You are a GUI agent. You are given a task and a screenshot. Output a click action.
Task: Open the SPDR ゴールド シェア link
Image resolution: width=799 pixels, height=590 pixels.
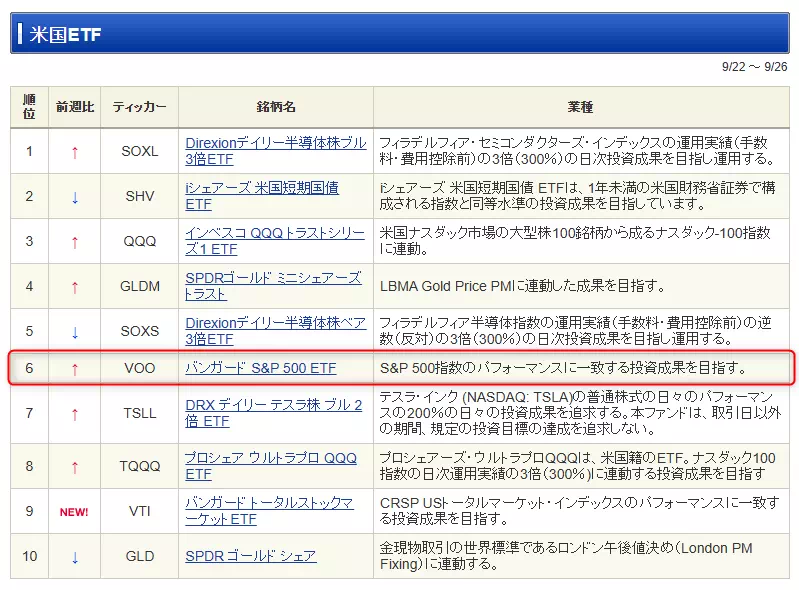(x=250, y=556)
